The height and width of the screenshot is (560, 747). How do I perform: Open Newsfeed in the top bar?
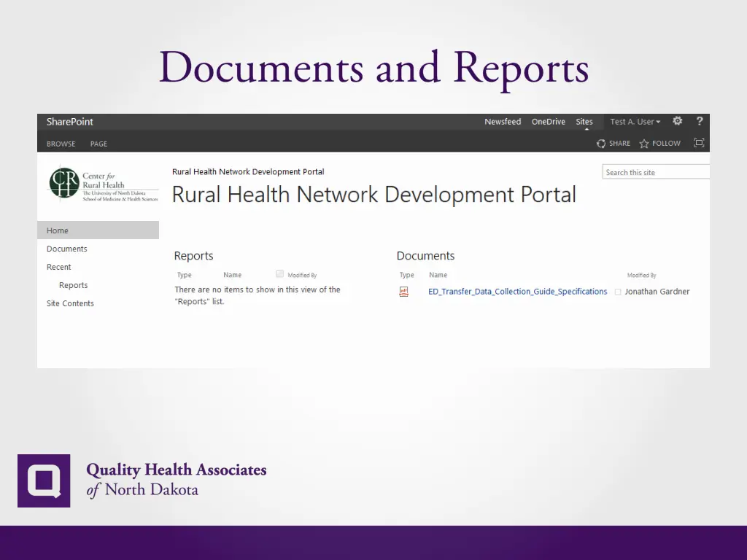503,122
